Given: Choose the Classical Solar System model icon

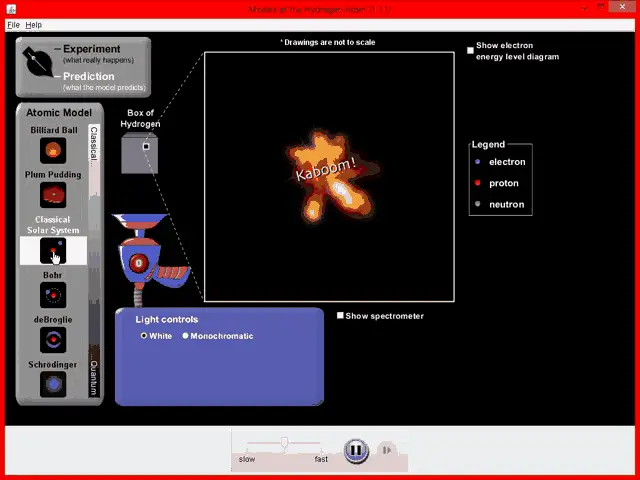Looking at the screenshot, I should pos(53,249).
